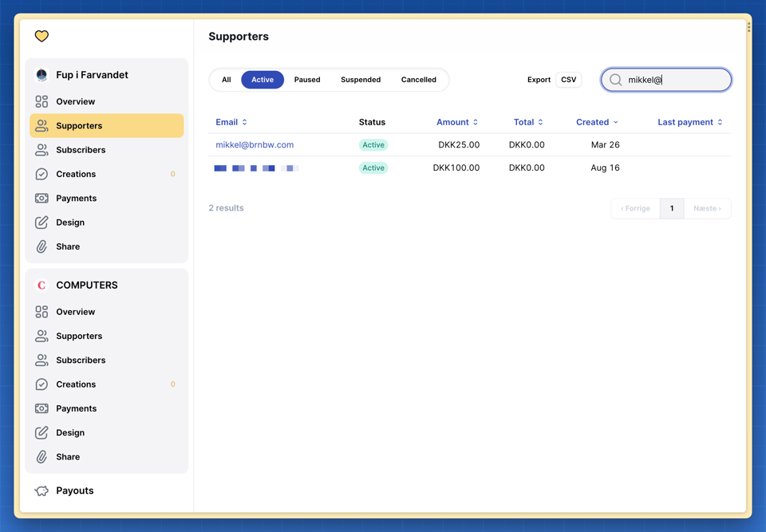Export supporters as CSV
766x532 pixels.
pyautogui.click(x=569, y=80)
